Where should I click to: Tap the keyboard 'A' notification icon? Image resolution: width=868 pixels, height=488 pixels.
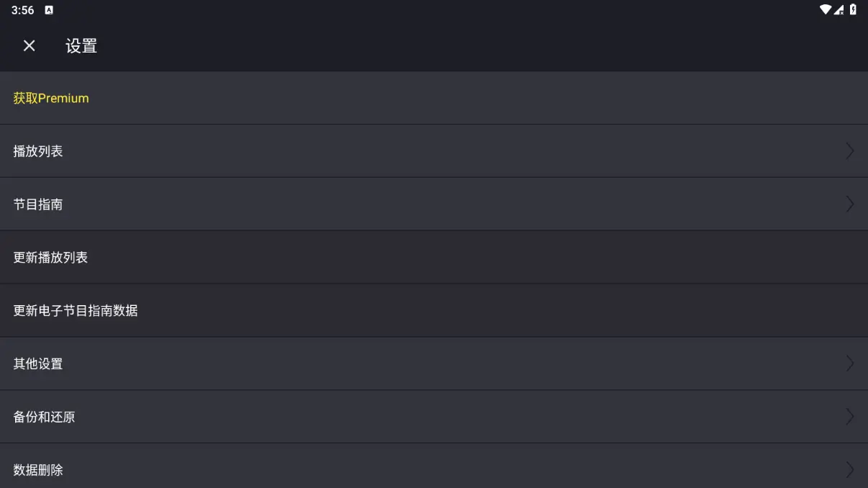(x=49, y=10)
